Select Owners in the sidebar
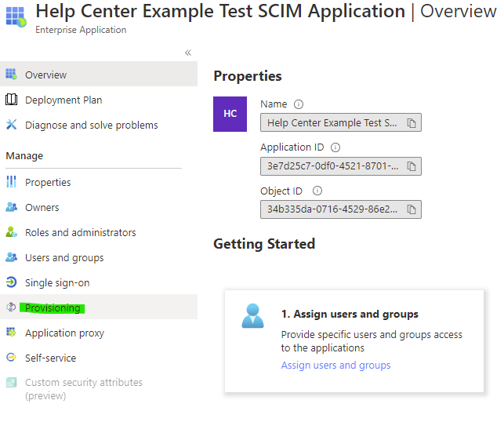 42,208
